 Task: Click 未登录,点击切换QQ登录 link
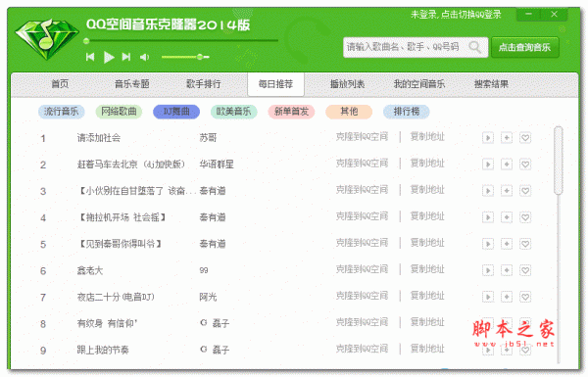tap(456, 15)
